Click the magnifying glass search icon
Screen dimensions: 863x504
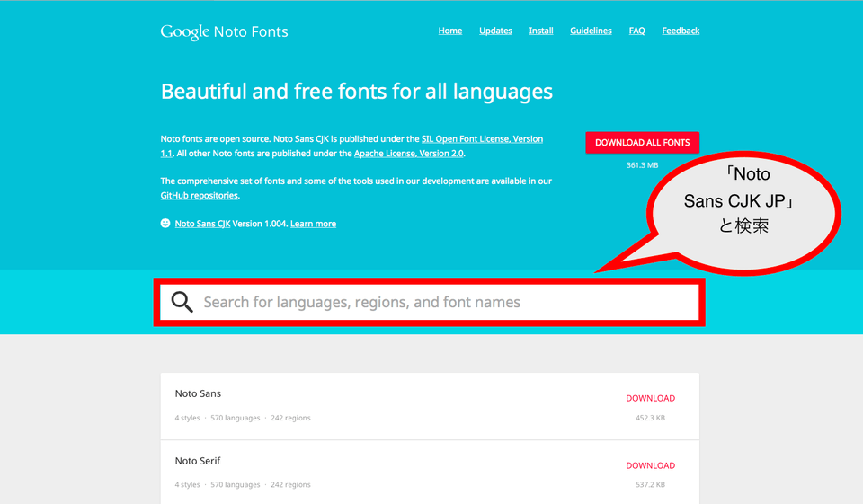click(182, 302)
